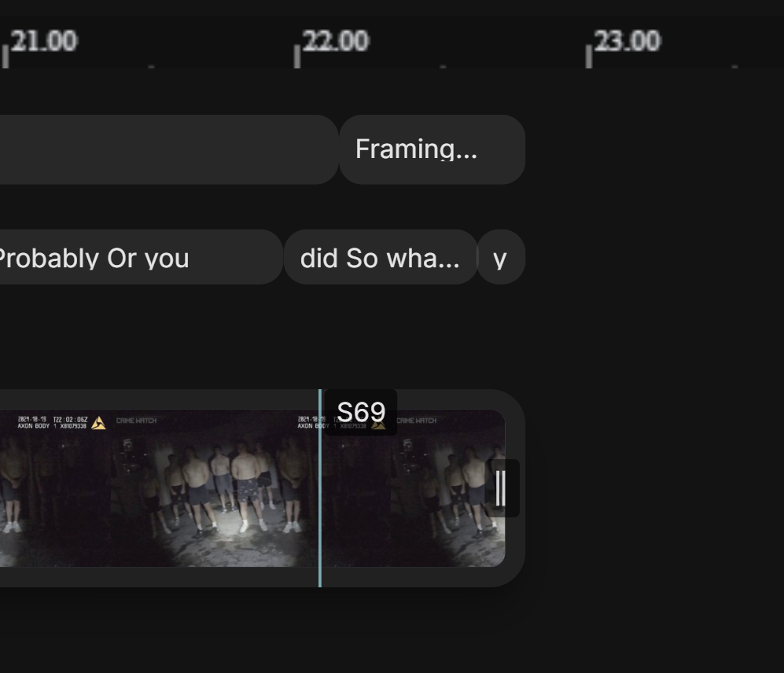Click the clip-end trim handle with double bars
The height and width of the screenshot is (673, 784).
pos(502,488)
